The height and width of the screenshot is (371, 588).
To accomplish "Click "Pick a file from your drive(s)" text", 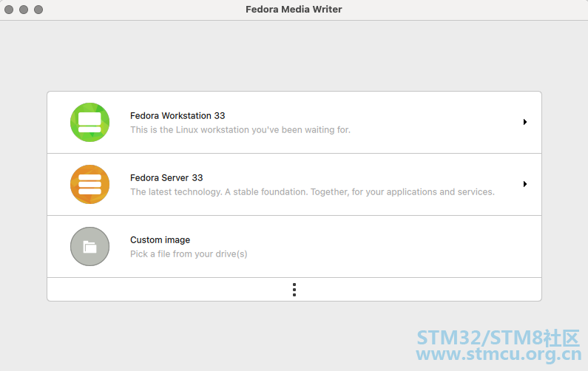I will [189, 254].
